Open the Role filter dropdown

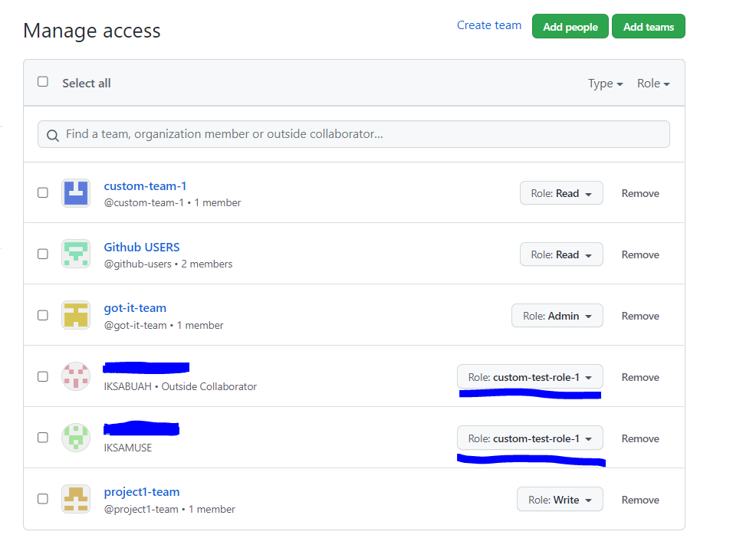pos(652,84)
